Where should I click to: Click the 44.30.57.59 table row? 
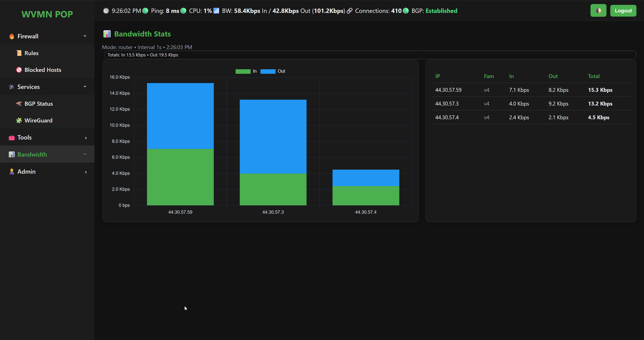(x=530, y=90)
